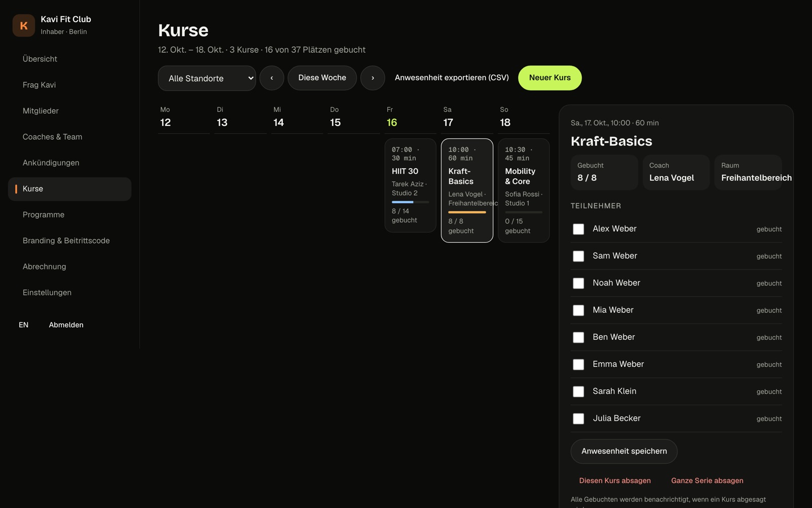Open Abrechnung in the sidebar
The height and width of the screenshot is (508, 812).
click(x=70, y=267)
